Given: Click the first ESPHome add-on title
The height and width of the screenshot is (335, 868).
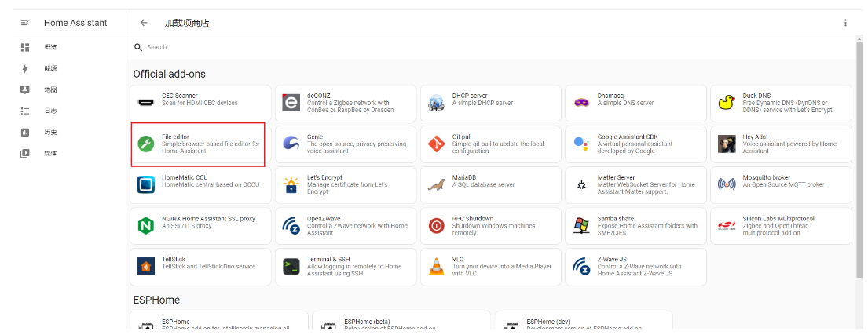Looking at the screenshot, I should click(175, 322).
